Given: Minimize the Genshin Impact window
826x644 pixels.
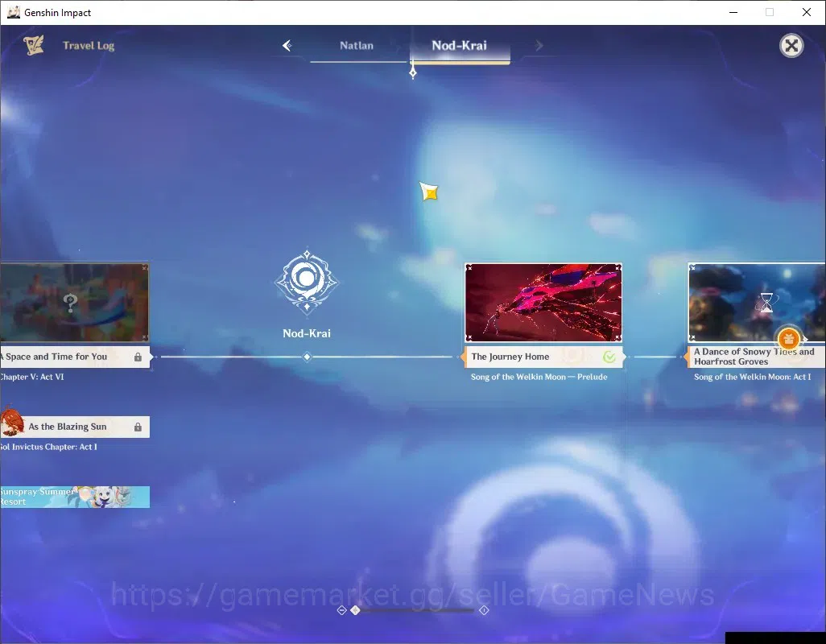Looking at the screenshot, I should (x=733, y=12).
